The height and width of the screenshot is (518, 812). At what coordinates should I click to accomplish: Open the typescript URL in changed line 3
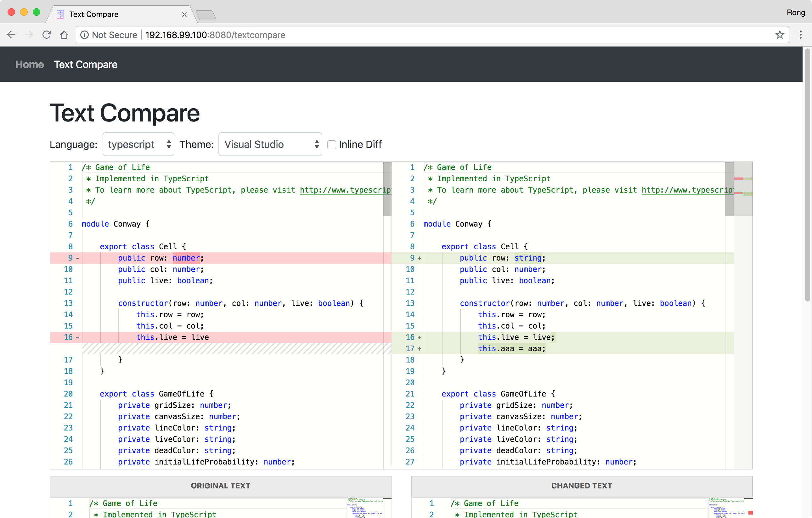tap(687, 190)
